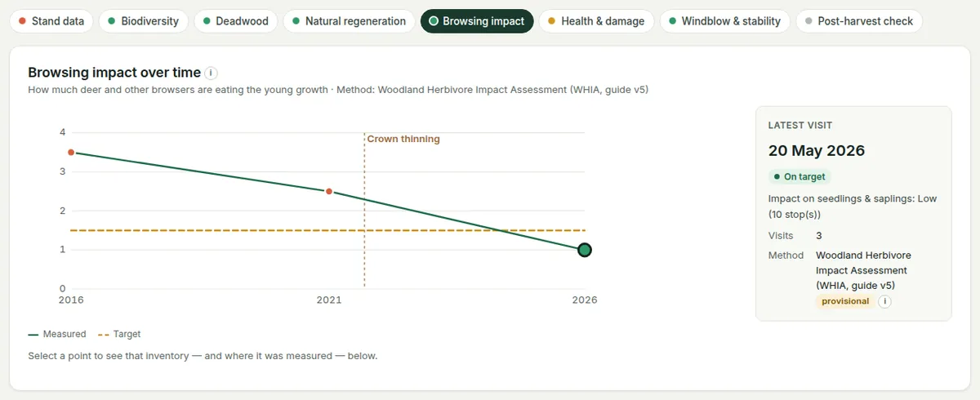Click the 20 May 2026 visit date
This screenshot has height=400, width=980.
[x=817, y=151]
